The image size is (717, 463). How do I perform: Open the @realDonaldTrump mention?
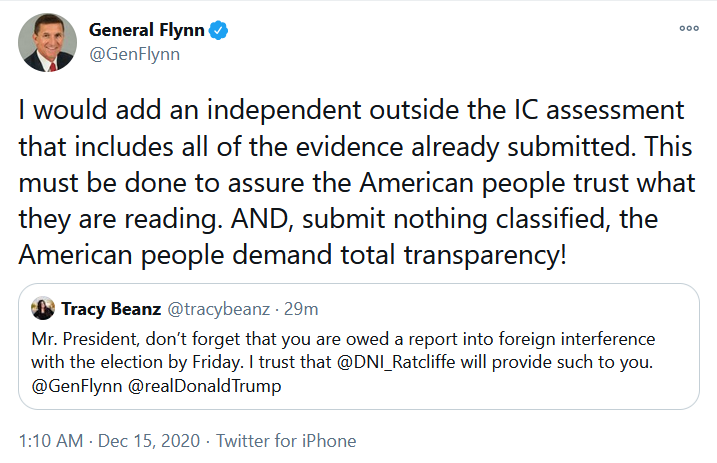click(x=205, y=386)
